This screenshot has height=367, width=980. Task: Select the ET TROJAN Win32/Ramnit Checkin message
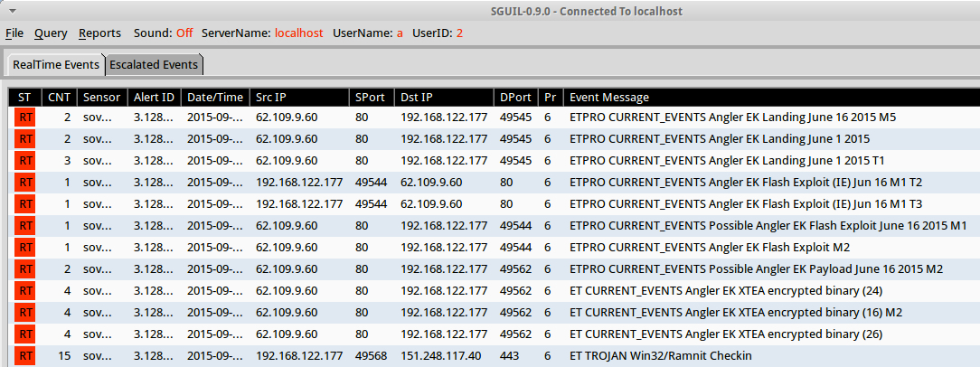click(660, 356)
